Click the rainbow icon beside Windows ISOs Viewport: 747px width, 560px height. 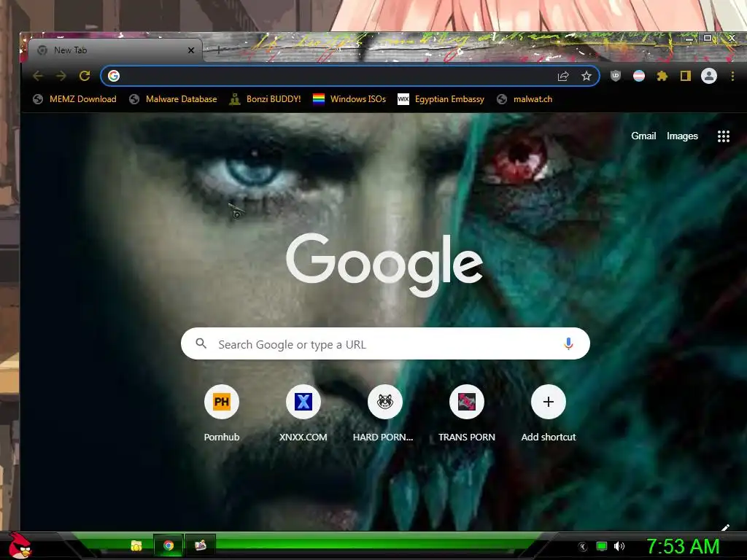(319, 99)
